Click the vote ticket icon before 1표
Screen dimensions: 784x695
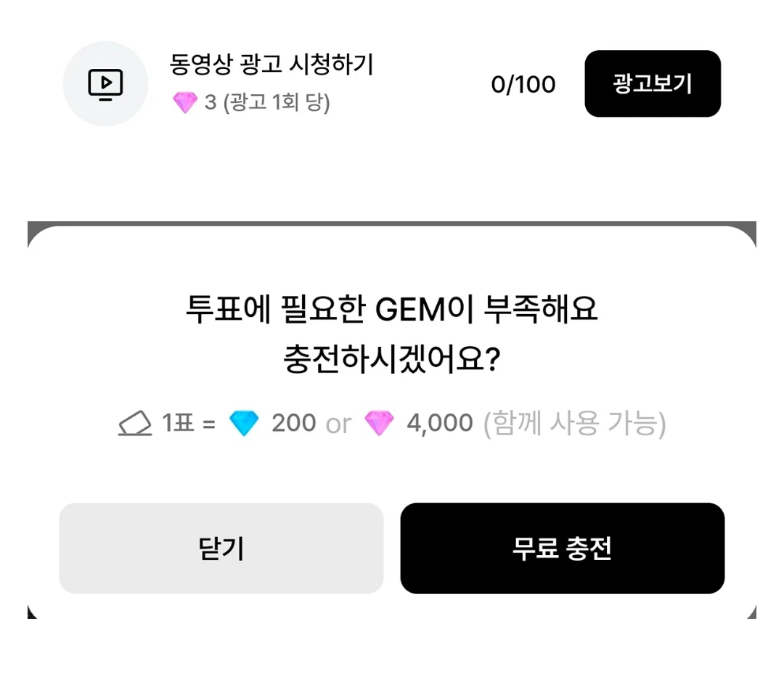coord(135,423)
